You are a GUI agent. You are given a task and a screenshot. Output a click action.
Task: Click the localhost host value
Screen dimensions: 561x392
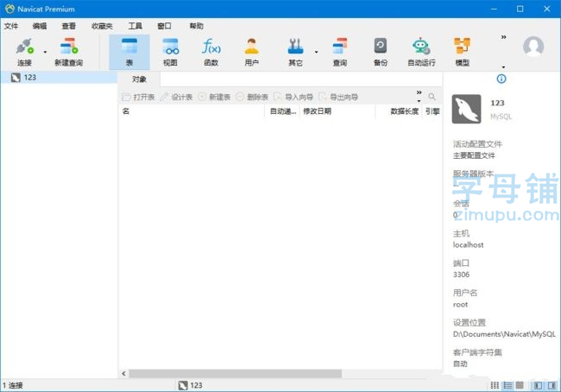468,245
